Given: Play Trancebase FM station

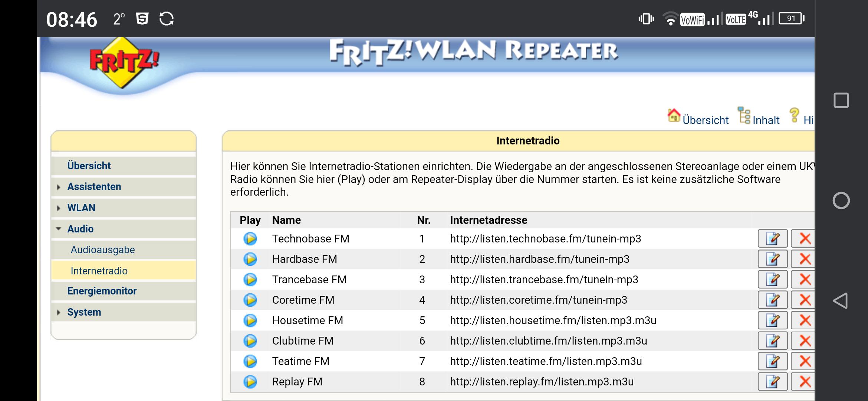Looking at the screenshot, I should 250,280.
